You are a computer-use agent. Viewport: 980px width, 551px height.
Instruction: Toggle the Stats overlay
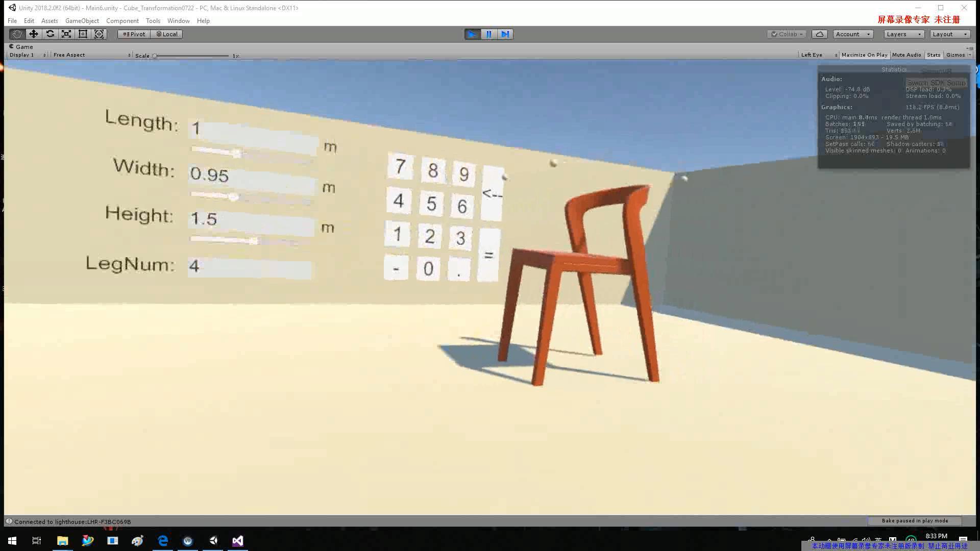pyautogui.click(x=934, y=55)
